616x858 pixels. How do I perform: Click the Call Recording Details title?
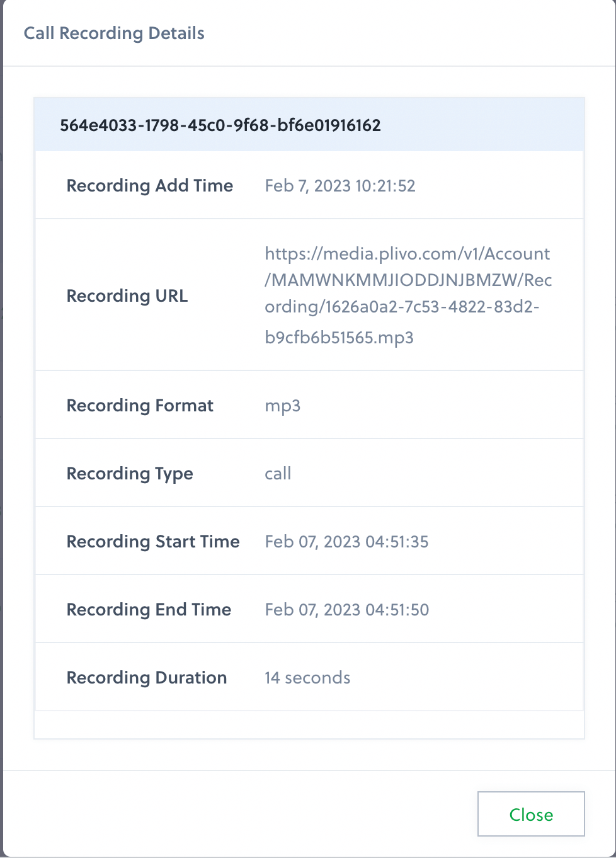114,33
